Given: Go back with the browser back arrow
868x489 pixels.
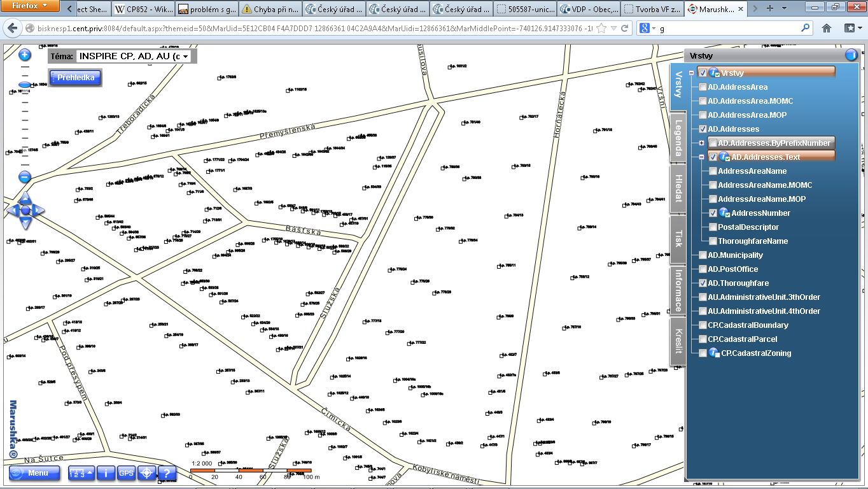Looking at the screenshot, I should (13, 29).
